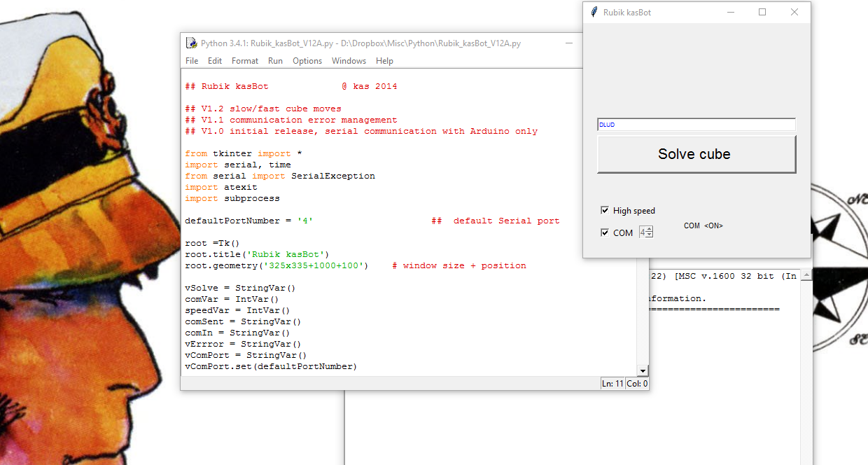Click the 'root =Tk()' code line
The width and height of the screenshot is (868, 465).
pos(213,243)
